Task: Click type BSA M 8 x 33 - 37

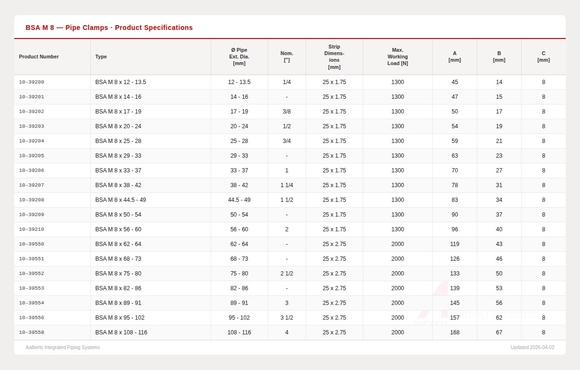Action: (x=118, y=171)
